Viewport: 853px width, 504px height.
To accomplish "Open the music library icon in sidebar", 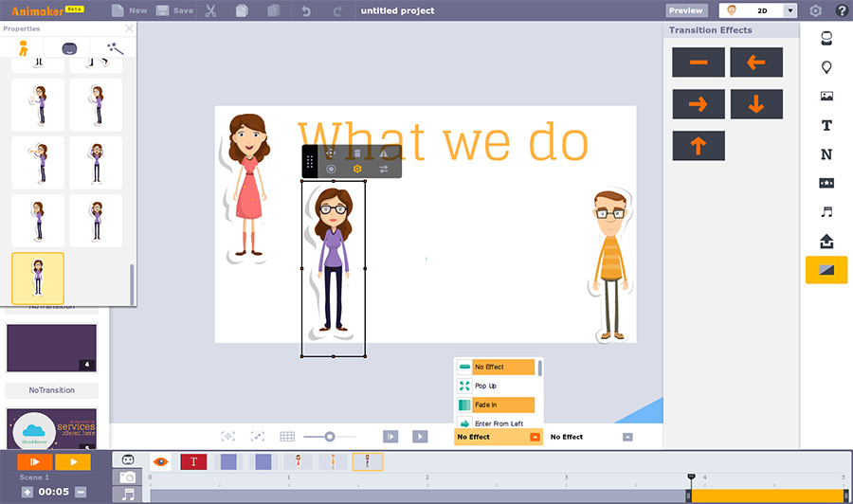I will 826,212.
